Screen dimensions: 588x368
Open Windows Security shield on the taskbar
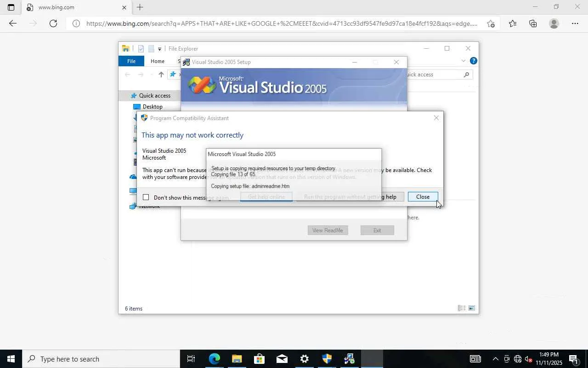(327, 359)
